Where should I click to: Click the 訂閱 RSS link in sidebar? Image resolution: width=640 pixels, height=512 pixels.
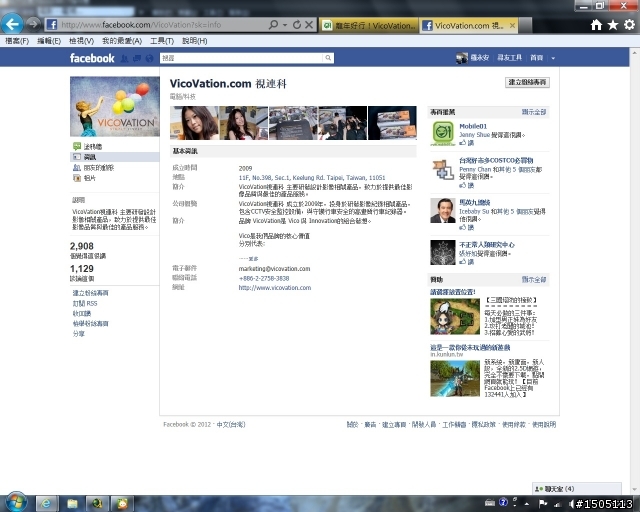coord(85,303)
